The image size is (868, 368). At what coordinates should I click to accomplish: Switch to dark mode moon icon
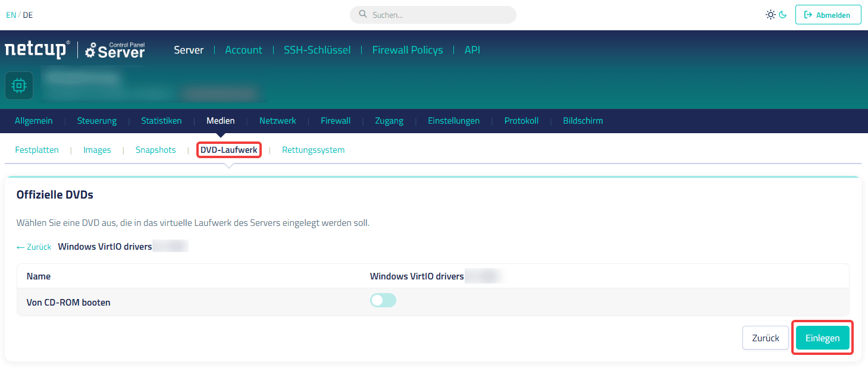[x=783, y=15]
